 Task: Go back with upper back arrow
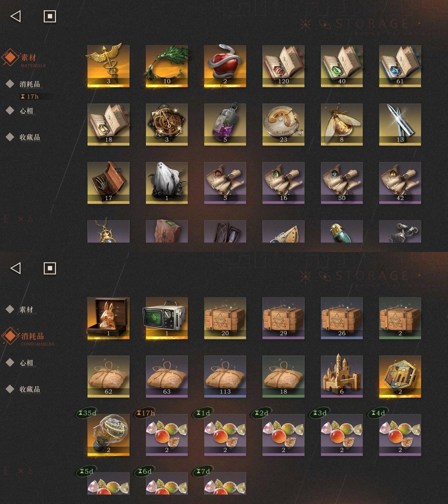(x=16, y=16)
